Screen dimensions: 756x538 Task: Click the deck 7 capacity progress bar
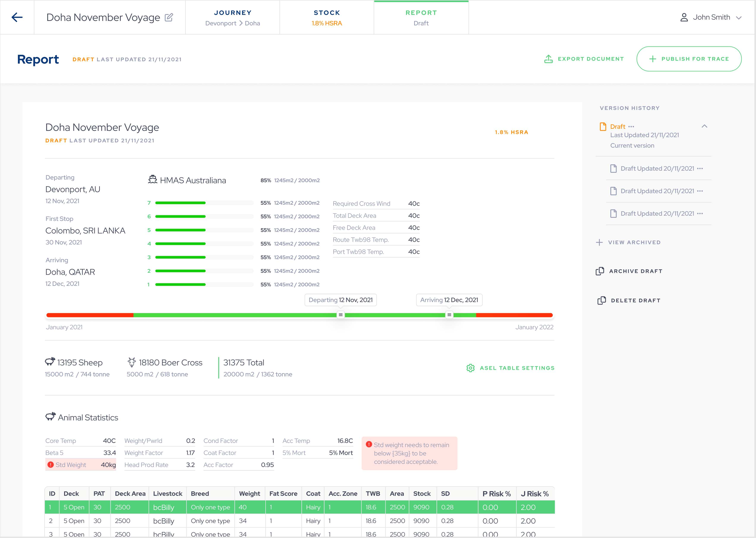click(204, 203)
